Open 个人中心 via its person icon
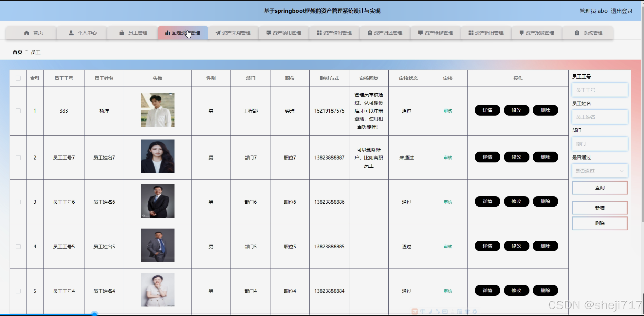This screenshot has width=644, height=316. tap(71, 33)
